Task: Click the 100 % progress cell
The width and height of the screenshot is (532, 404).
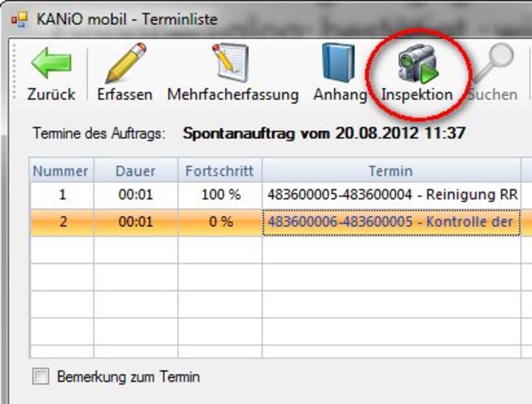Action: point(220,195)
